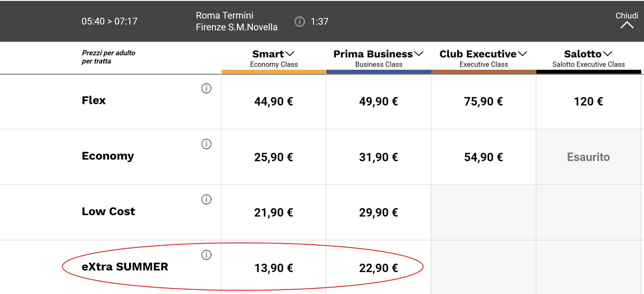This screenshot has height=294, width=644.
Task: Click the info icon beside Flex fare
Action: [206, 88]
